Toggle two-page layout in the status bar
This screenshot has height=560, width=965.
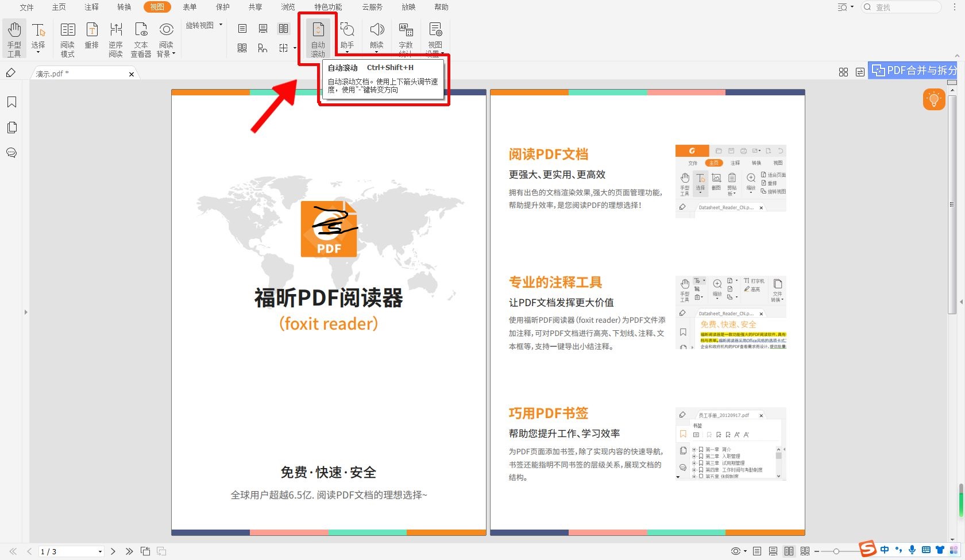coord(789,551)
